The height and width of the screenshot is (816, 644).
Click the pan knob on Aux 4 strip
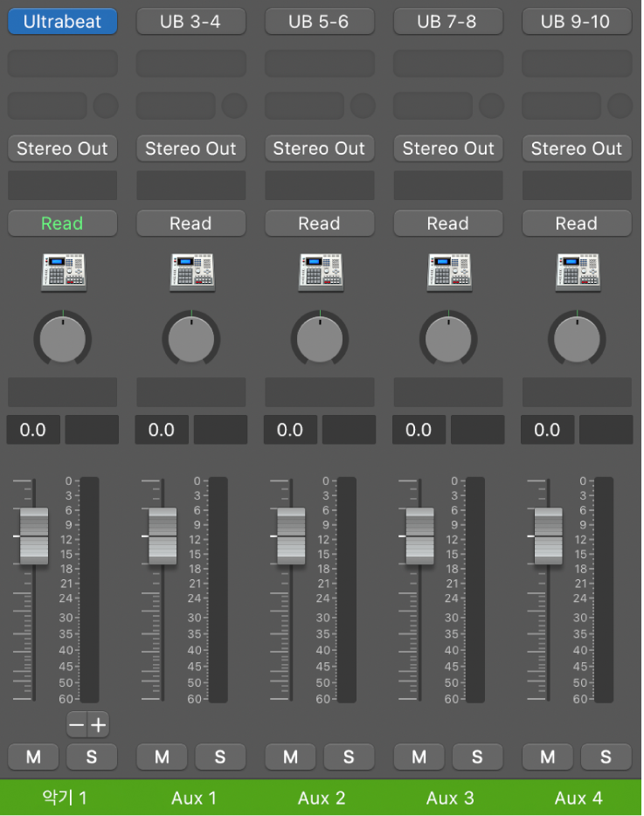[x=577, y=339]
